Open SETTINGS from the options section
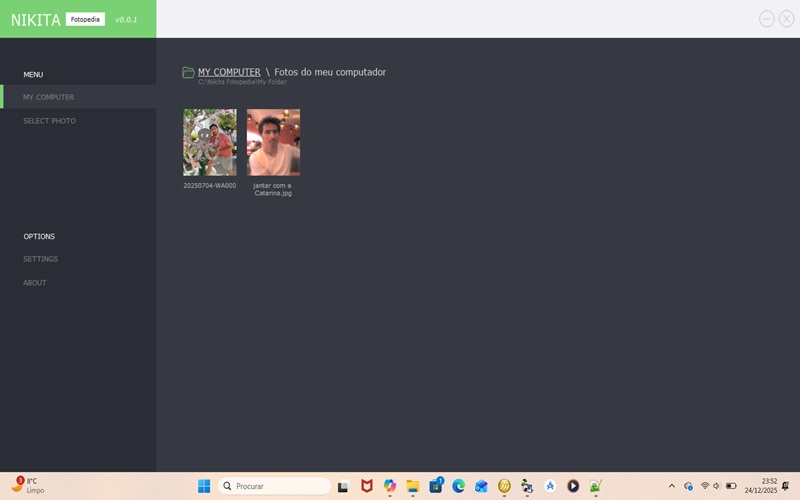This screenshot has width=800, height=500. (40, 259)
